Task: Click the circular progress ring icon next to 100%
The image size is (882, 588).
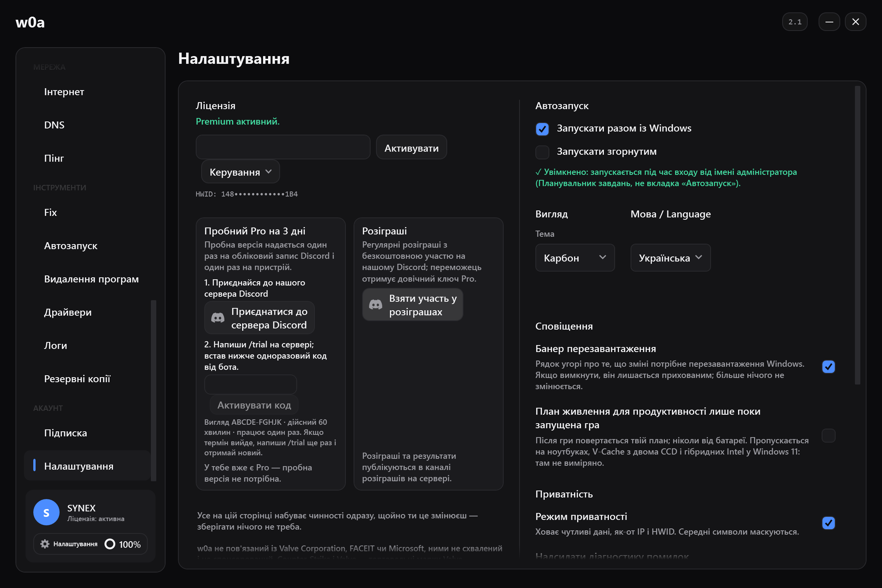Action: [110, 544]
